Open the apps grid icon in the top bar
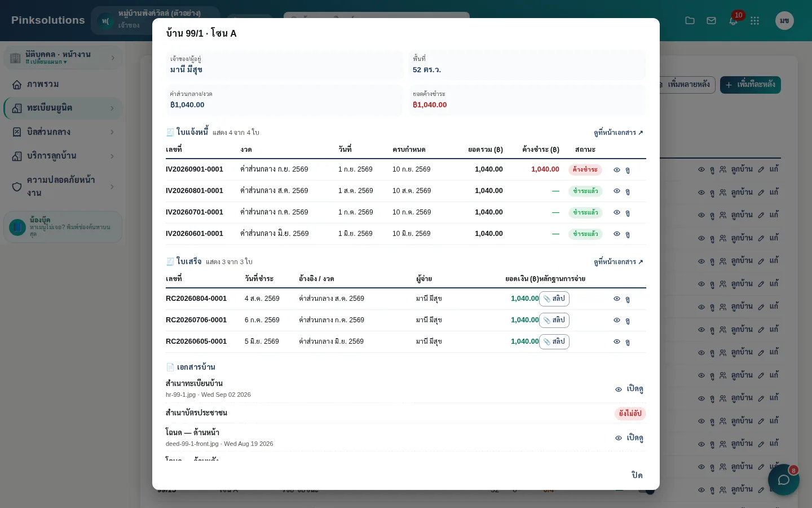This screenshot has width=812, height=508. tap(755, 21)
